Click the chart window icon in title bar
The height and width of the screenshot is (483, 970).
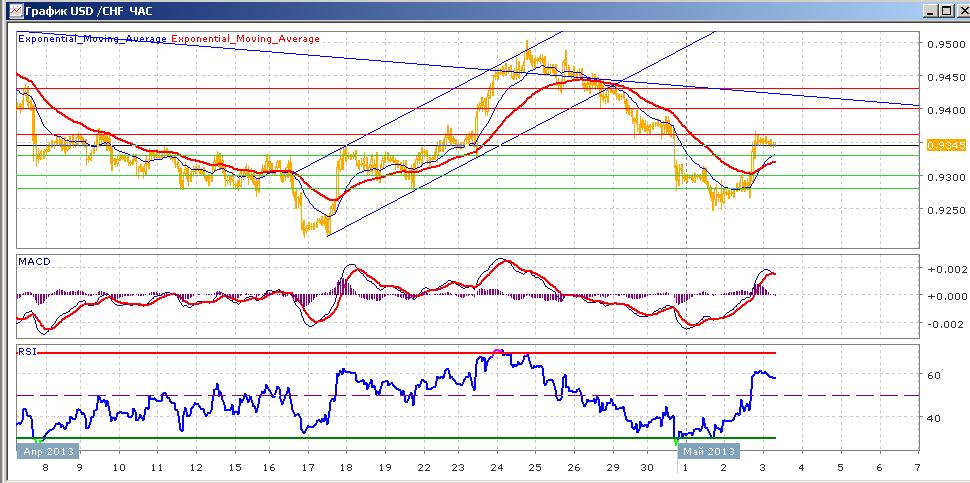tap(15, 11)
